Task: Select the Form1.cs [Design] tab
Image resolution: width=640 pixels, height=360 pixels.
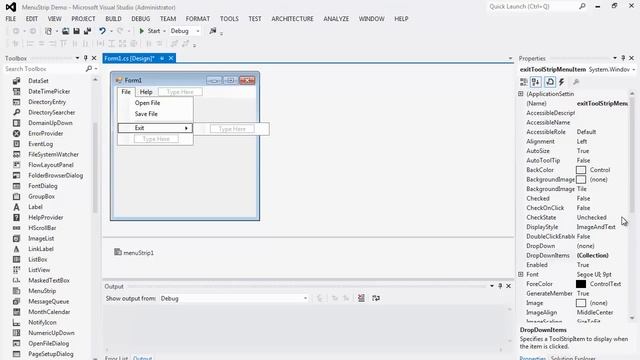Action: click(129, 58)
